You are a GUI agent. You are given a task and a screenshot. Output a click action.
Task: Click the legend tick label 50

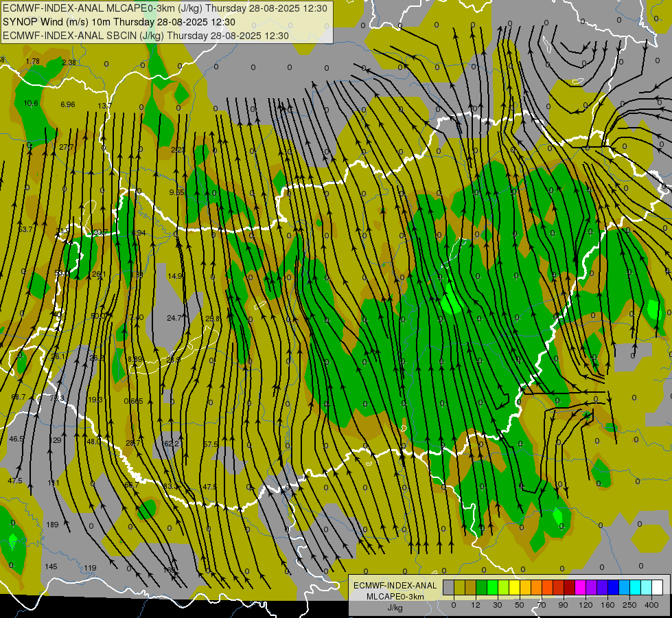click(519, 605)
